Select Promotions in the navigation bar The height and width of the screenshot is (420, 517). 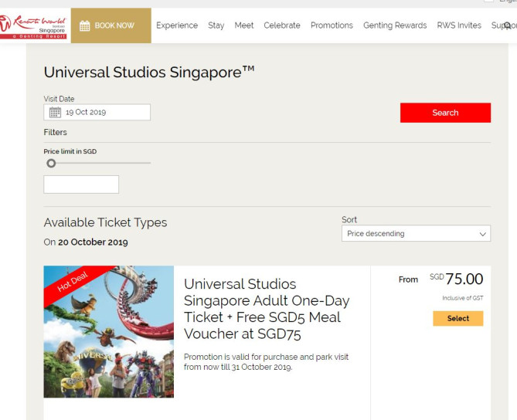point(332,25)
